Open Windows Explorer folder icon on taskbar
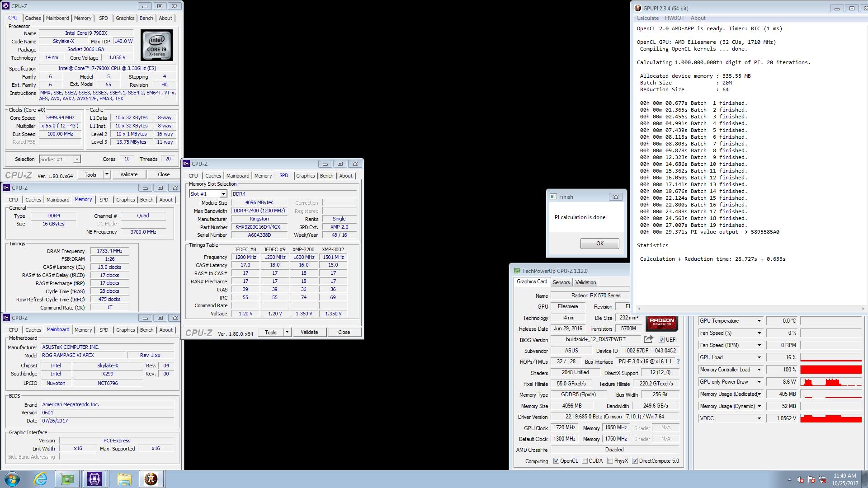 124,479
